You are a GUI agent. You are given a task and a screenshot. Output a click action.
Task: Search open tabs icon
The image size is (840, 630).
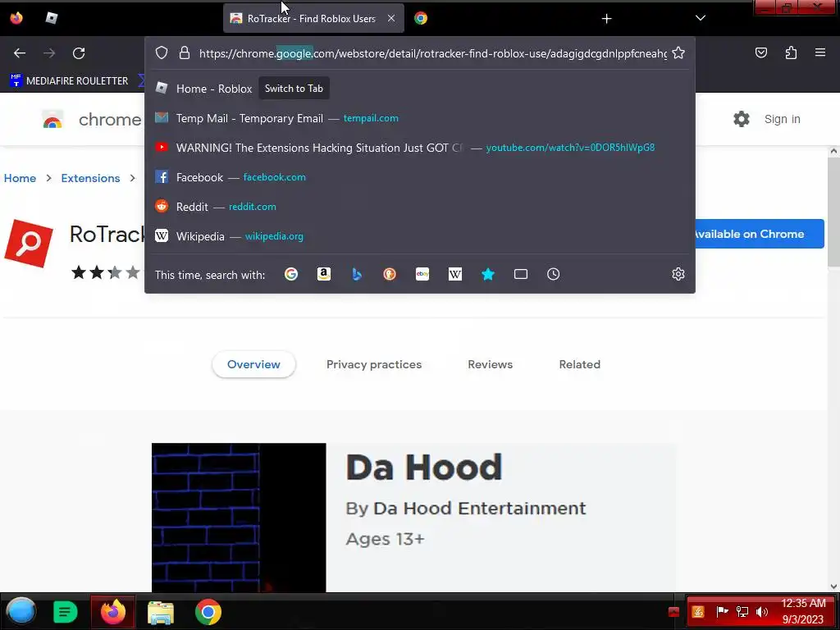pyautogui.click(x=521, y=274)
